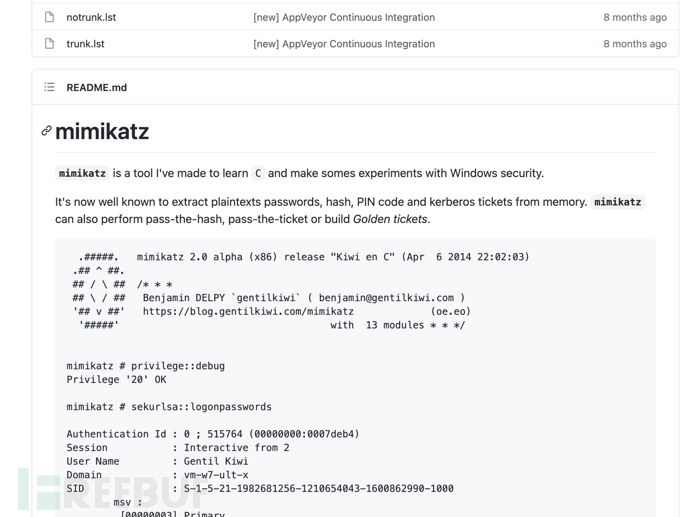Image resolution: width=690 pixels, height=517 pixels.
Task: Click notrunk.lst '8 months ago' timestamp
Action: click(635, 17)
